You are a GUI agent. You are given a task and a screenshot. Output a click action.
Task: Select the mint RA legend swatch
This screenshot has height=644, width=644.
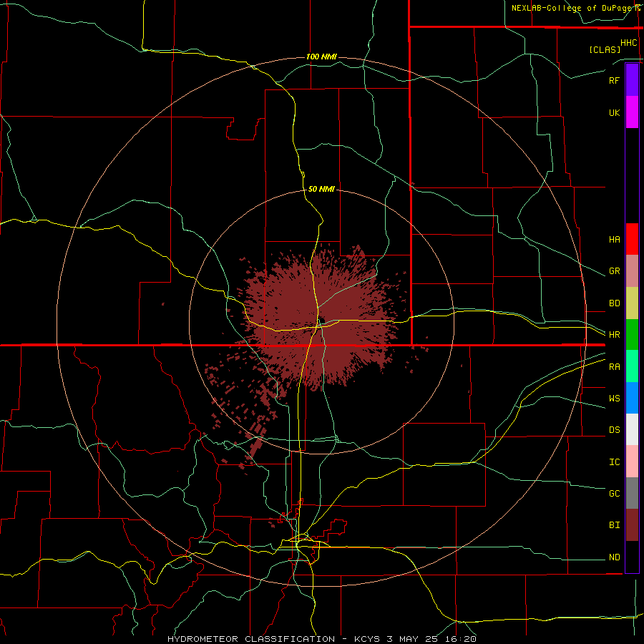click(x=632, y=366)
